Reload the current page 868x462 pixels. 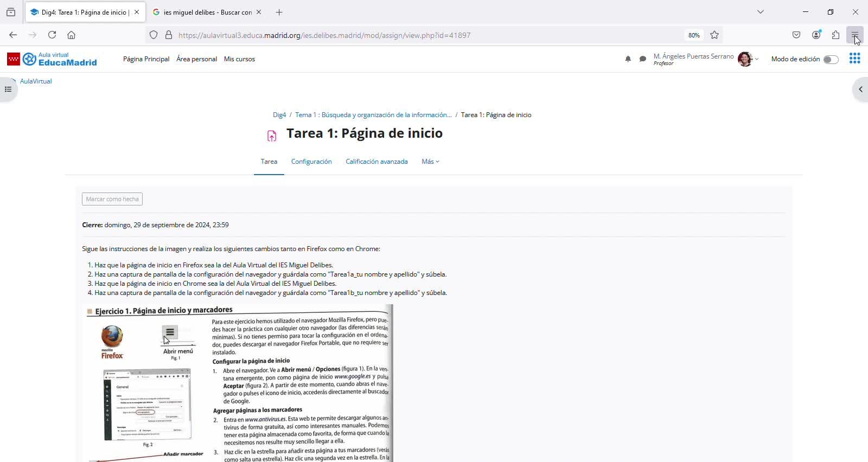click(52, 35)
